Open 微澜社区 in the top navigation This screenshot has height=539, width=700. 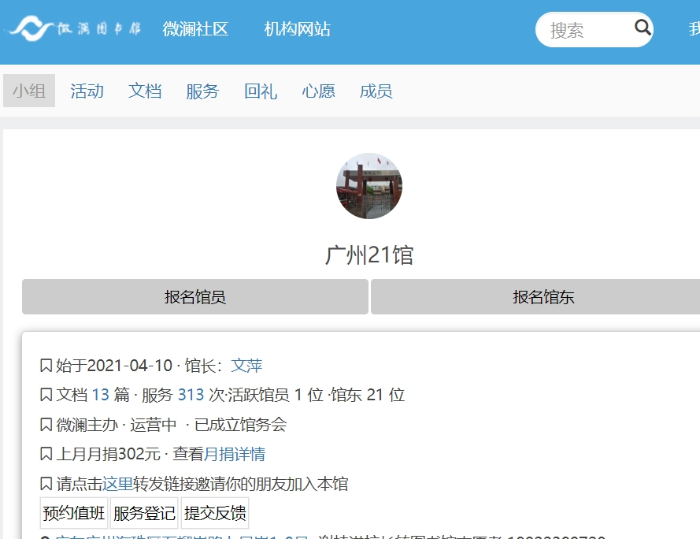[x=195, y=29]
